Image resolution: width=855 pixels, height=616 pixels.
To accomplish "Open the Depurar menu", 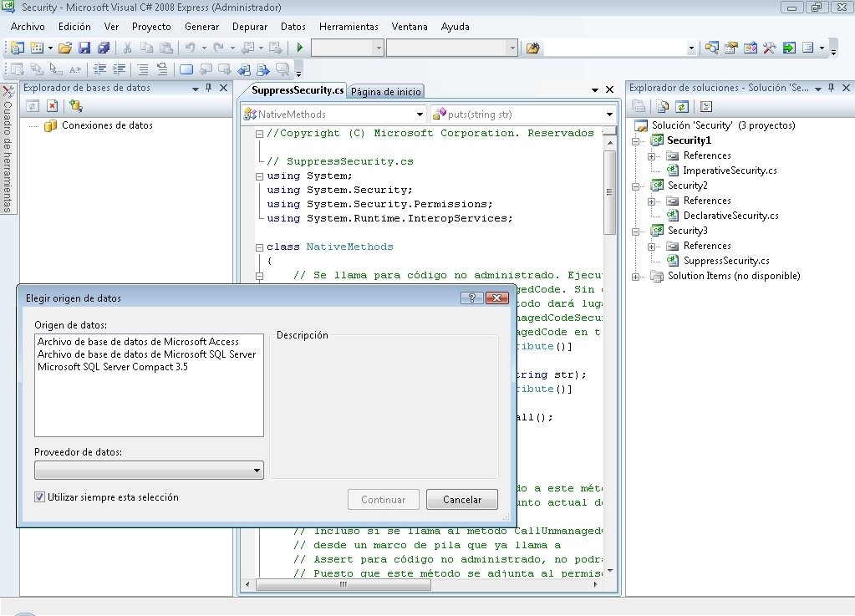I will point(250,27).
